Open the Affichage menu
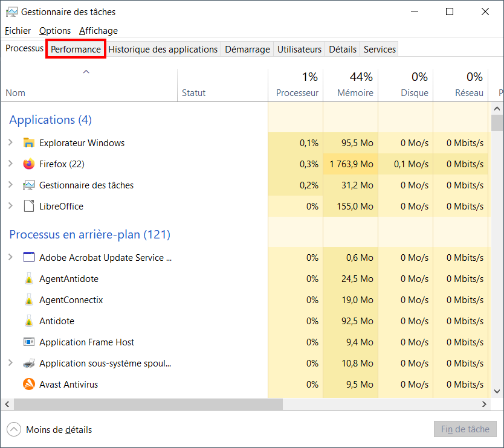 tap(99, 31)
